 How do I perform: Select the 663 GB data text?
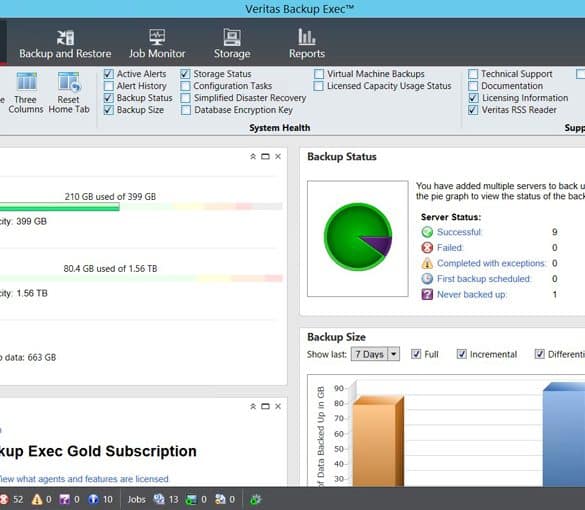42,357
